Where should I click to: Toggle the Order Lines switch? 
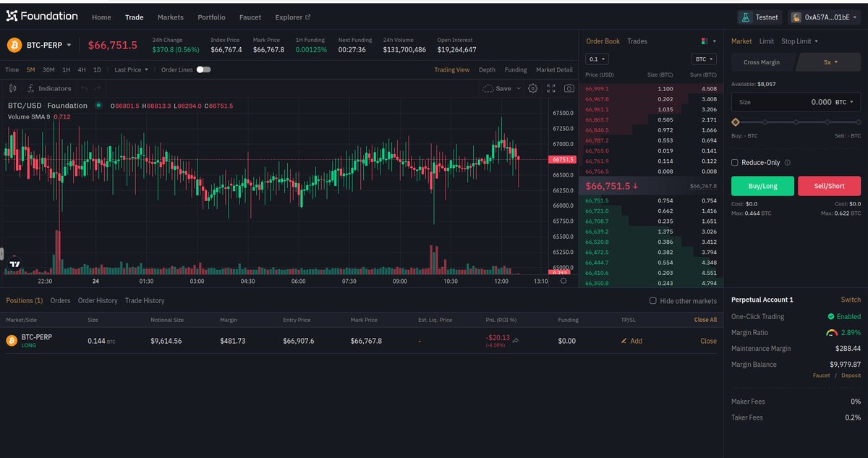[x=203, y=69]
